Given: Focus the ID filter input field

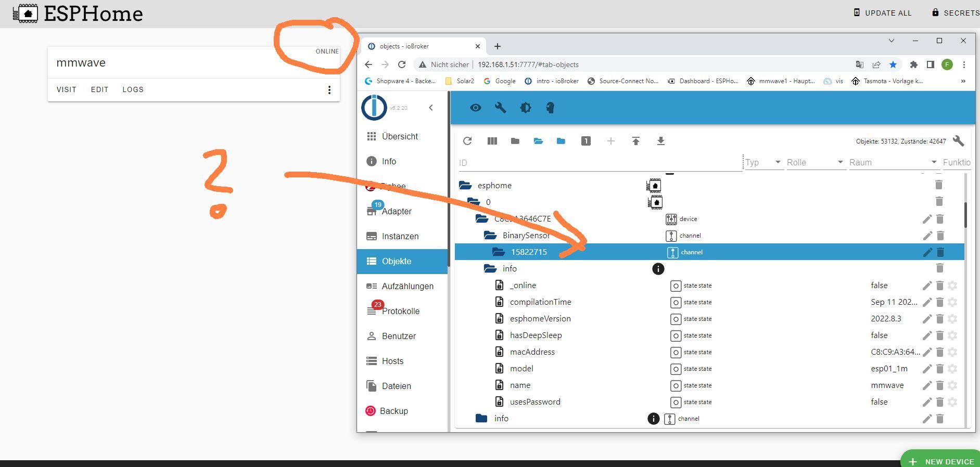Looking at the screenshot, I should (600, 163).
